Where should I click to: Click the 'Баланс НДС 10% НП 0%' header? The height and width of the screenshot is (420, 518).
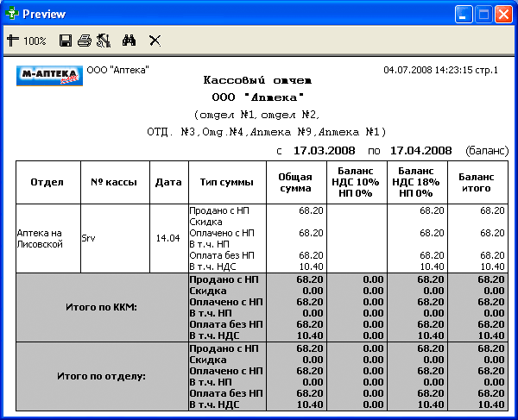click(x=356, y=182)
